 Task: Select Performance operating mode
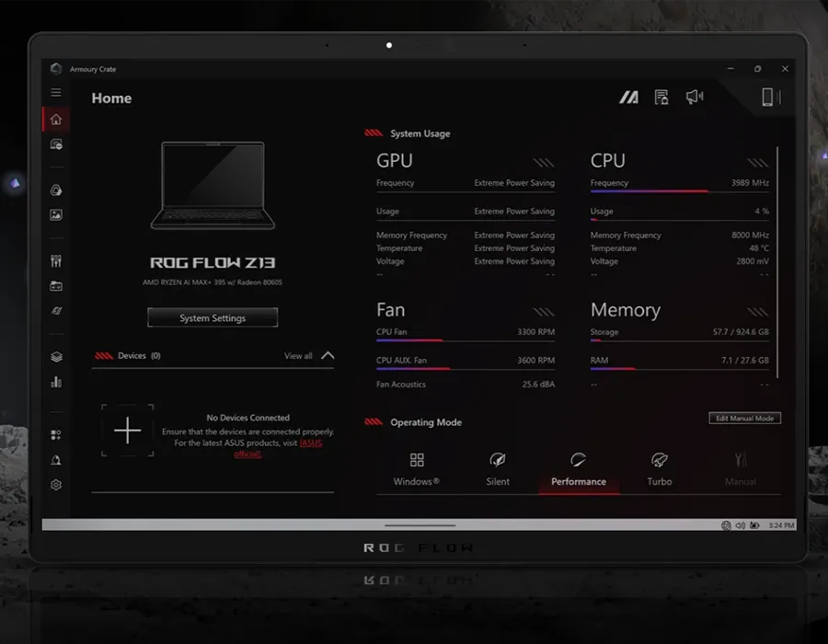pos(579,469)
